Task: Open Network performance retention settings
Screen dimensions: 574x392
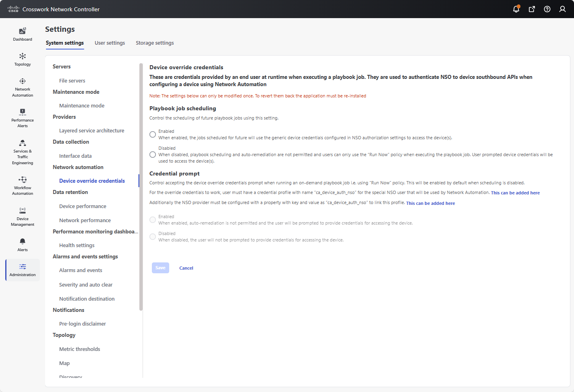Action: (85, 220)
